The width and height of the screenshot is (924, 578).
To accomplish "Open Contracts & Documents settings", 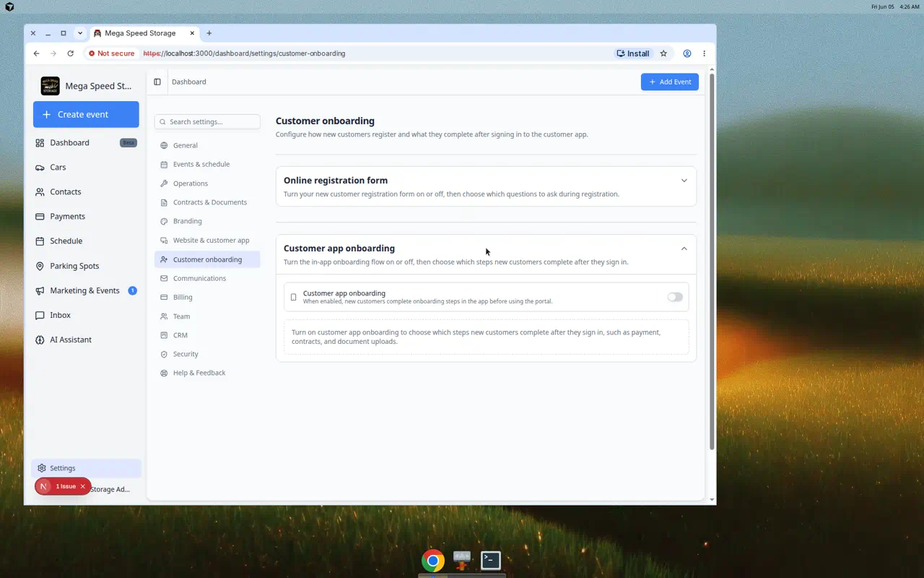I will [x=207, y=202].
